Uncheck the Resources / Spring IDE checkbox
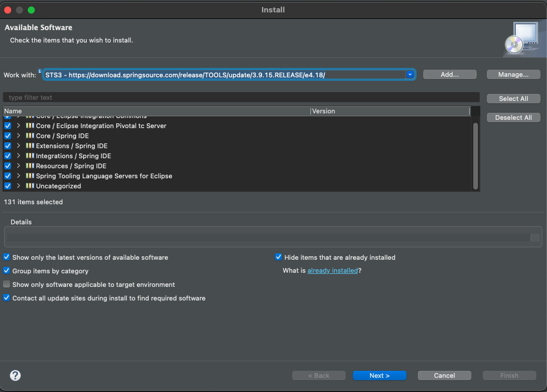Viewport: 547px width, 392px height. pos(8,166)
